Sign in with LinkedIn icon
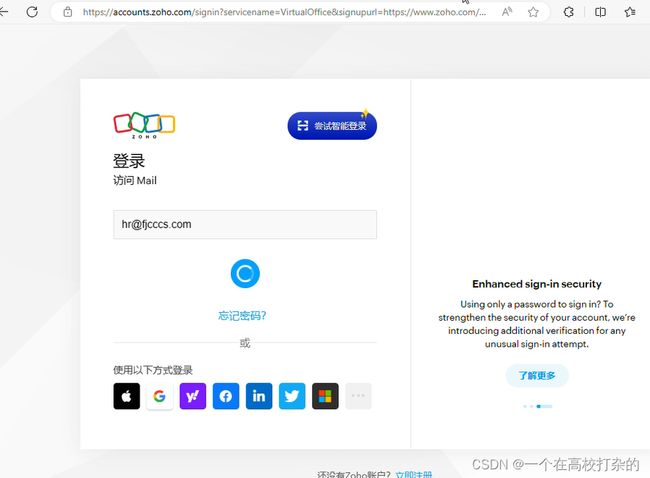The image size is (650, 478). (x=259, y=396)
